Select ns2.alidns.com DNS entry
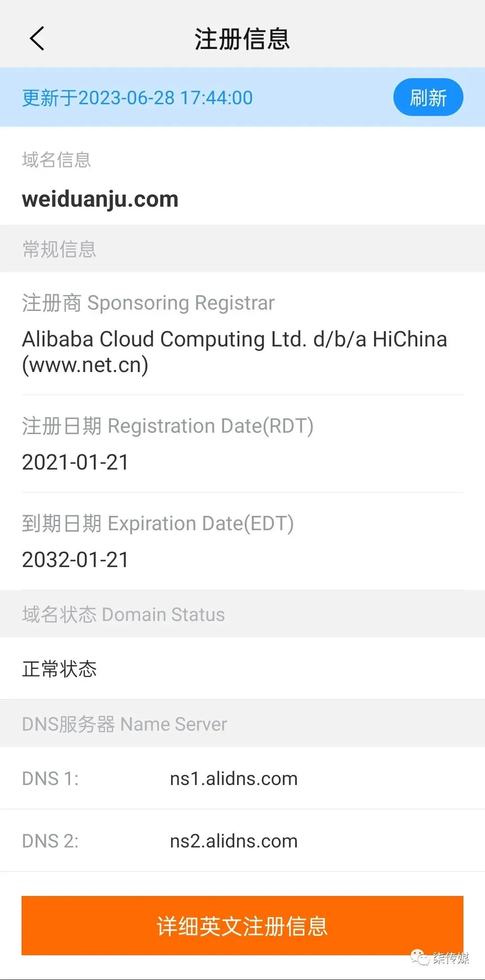485x980 pixels. pos(234,841)
